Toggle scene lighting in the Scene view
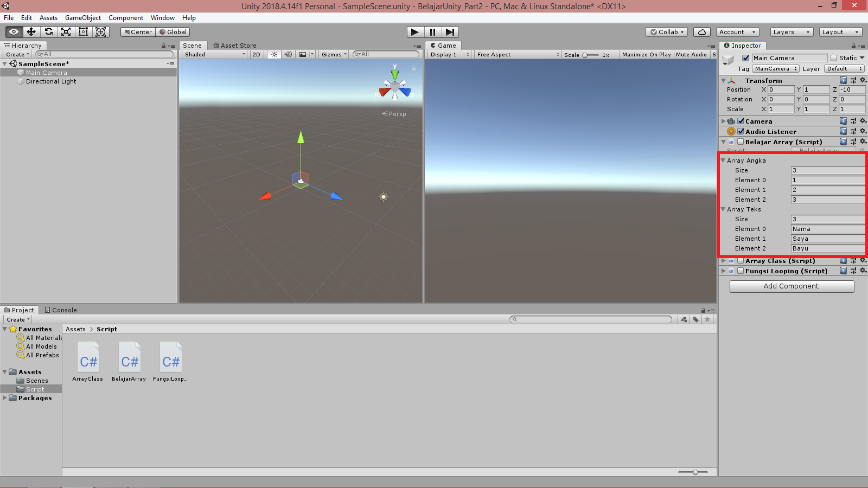 pos(274,54)
